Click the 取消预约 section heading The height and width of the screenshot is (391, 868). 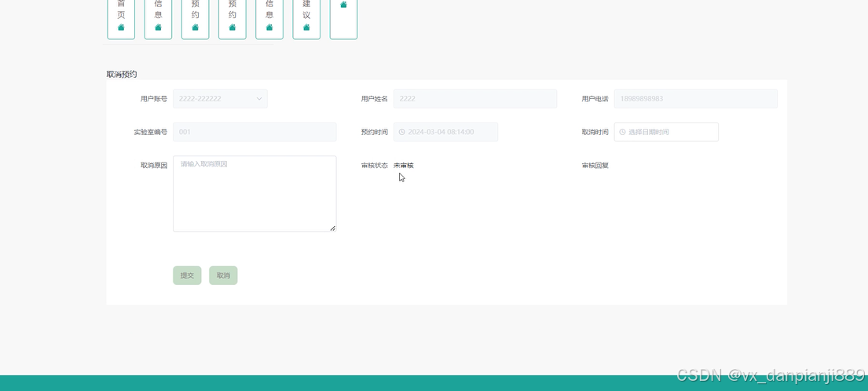tap(122, 74)
